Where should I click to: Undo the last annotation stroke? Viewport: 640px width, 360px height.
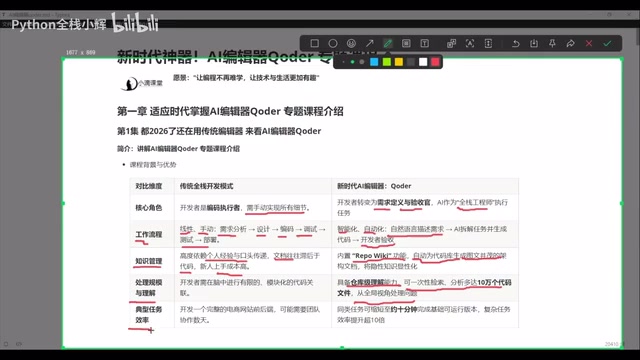(x=516, y=43)
